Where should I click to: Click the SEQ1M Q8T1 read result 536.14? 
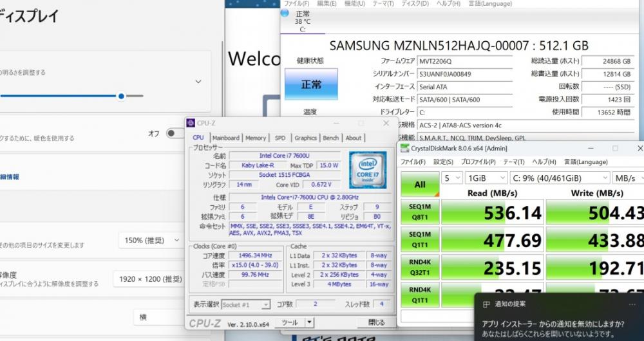(493, 212)
